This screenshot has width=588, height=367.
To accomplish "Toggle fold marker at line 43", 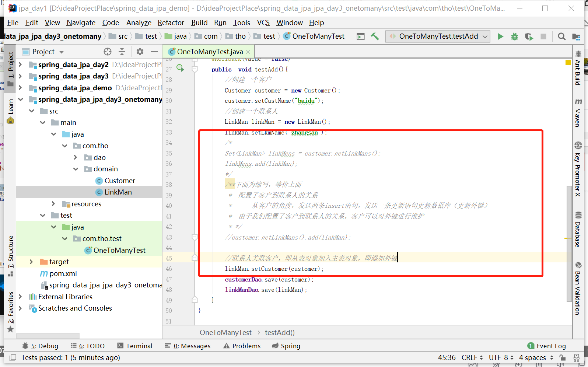I will click(195, 237).
